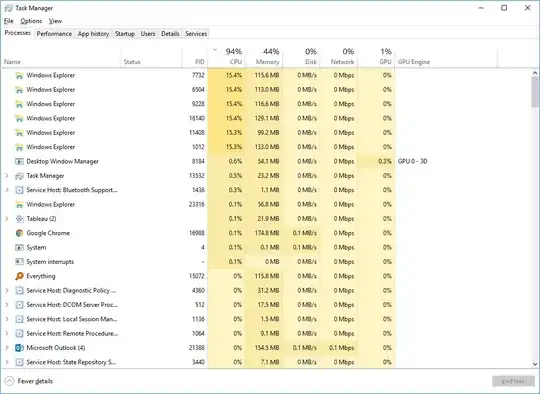Viewport: 540px width, 394px height.
Task: Click the GPU Engine column header
Action: 446,57
